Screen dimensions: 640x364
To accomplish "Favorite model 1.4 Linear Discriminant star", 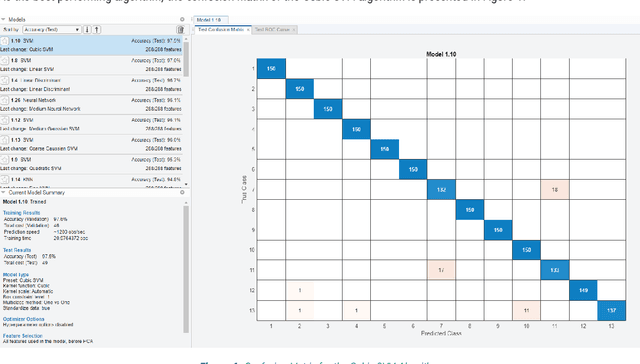I will pos(4,80).
